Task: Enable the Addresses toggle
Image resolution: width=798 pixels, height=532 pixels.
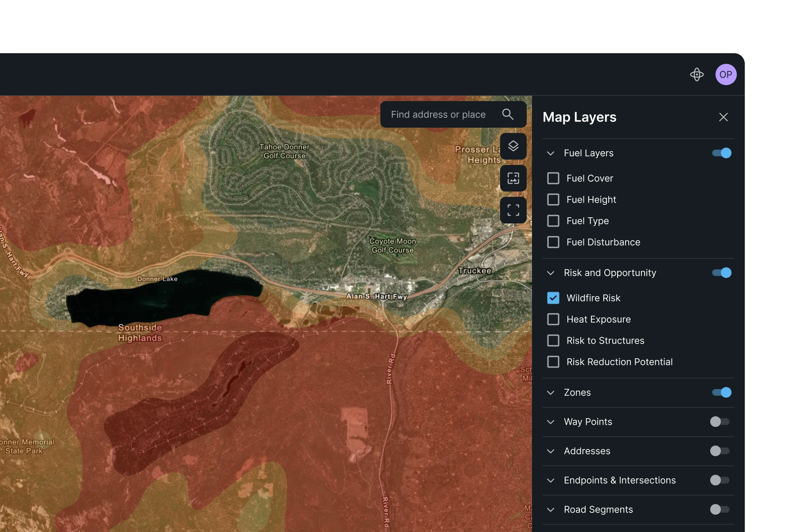Action: 720,451
